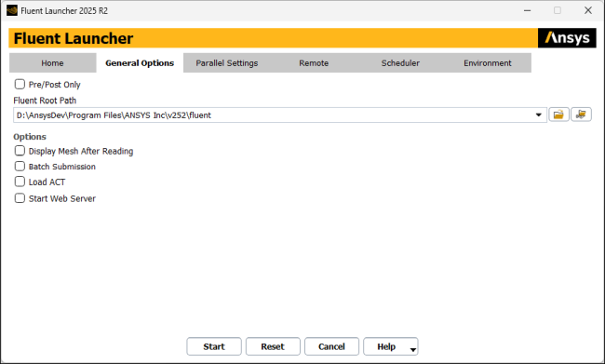Image resolution: width=605 pixels, height=364 pixels.
Task: Click the Reset button
Action: (x=273, y=346)
